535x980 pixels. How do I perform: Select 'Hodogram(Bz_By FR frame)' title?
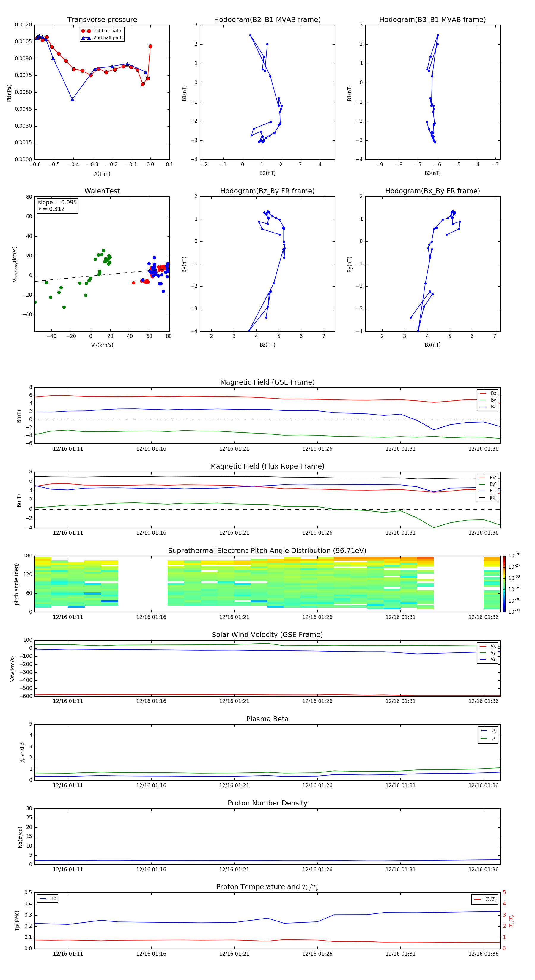(267, 191)
